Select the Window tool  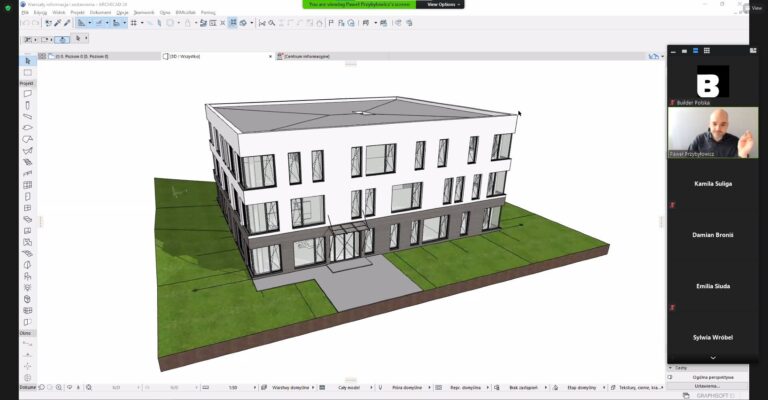[x=28, y=208]
